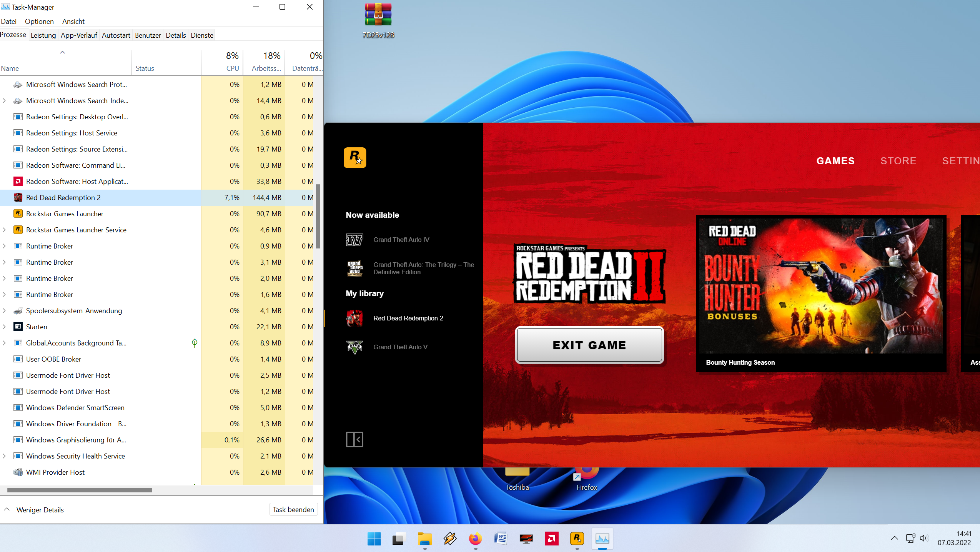Open AMD Radeon Software from taskbar
Screen dimensions: 980x552
(x=551, y=539)
